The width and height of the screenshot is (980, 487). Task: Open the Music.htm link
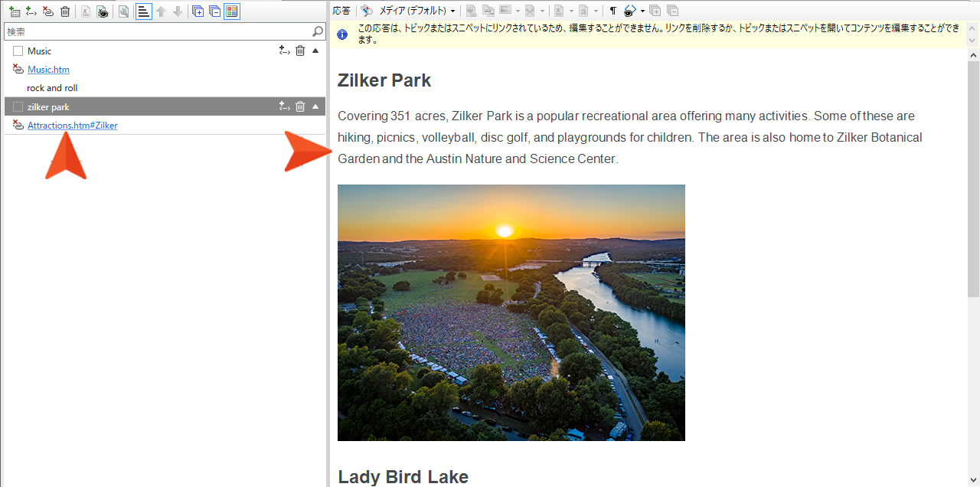click(48, 70)
